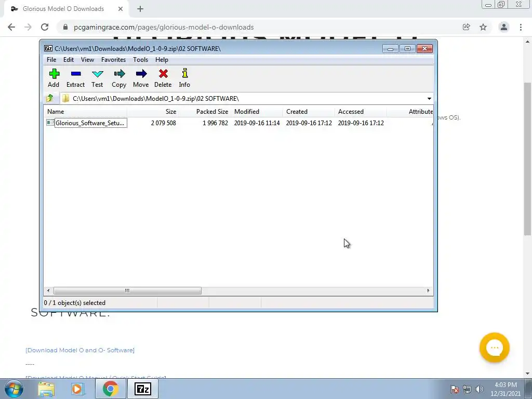
Task: Open the Help menu
Action: (x=162, y=60)
